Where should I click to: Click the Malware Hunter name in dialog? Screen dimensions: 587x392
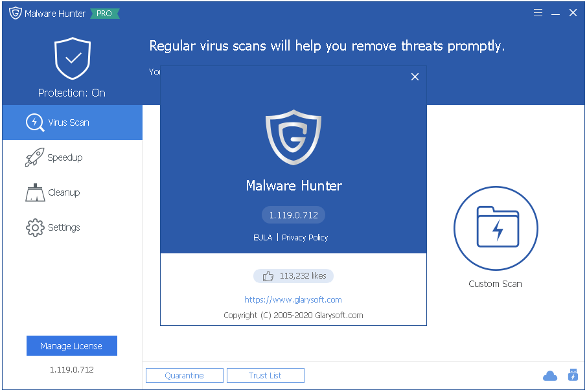click(x=294, y=186)
